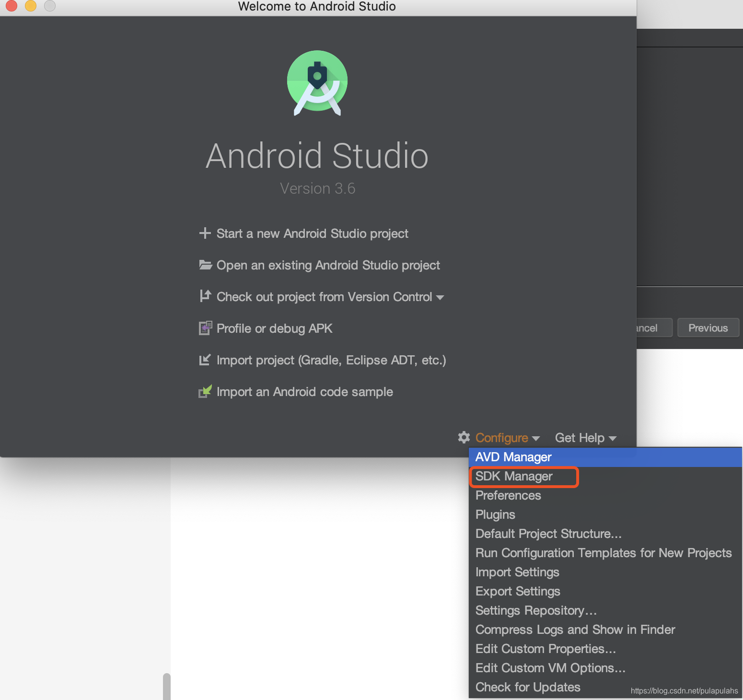743x700 pixels.
Task: Expand the Get Help arrow
Action: tap(612, 439)
